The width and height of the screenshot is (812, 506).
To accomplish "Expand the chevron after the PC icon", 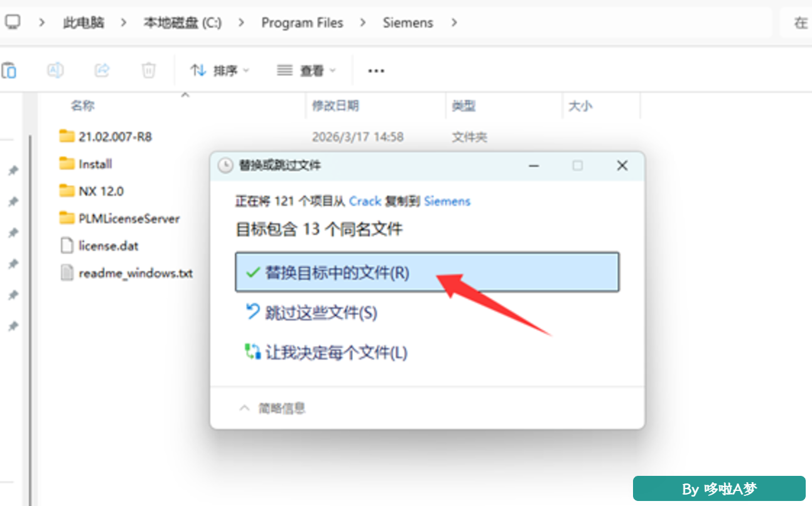I will coord(42,23).
